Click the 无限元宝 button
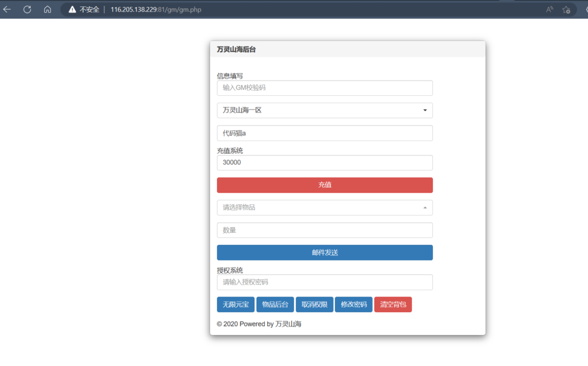This screenshot has width=588, height=366. tap(235, 305)
